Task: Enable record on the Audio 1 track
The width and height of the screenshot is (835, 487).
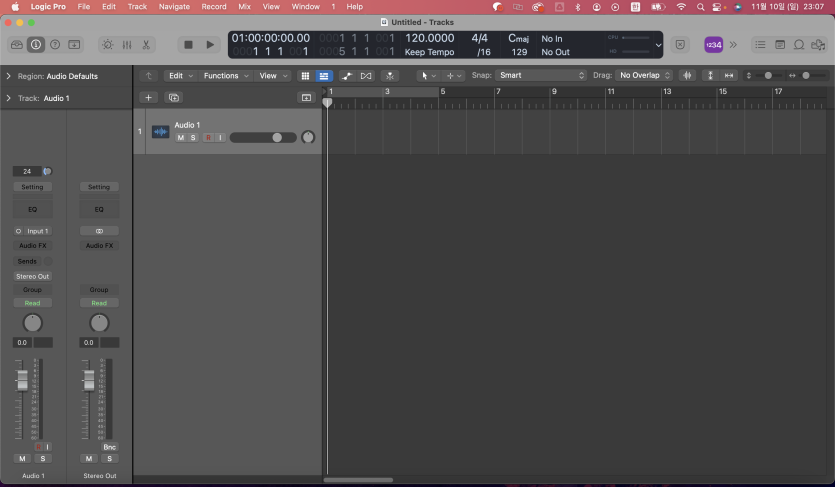Action: 209,138
